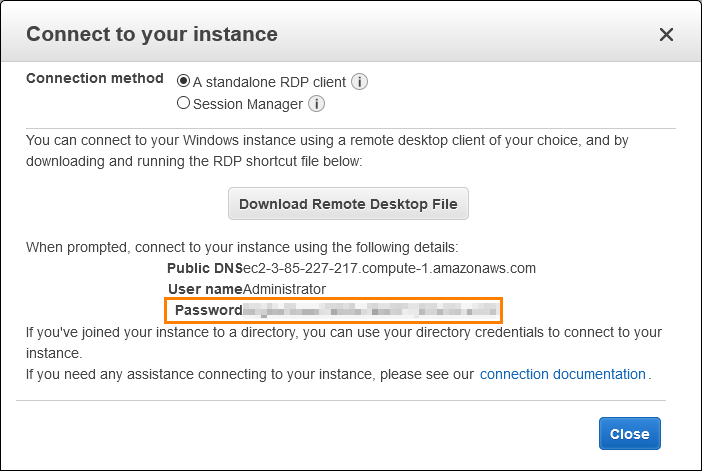Click the blurred password value

(371, 310)
